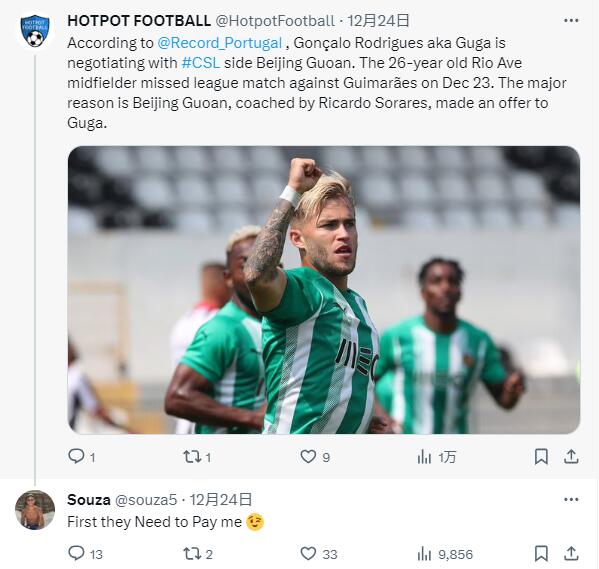Screen dimensions: 599x569
Task: Bookmark Souza's reply
Action: [541, 553]
